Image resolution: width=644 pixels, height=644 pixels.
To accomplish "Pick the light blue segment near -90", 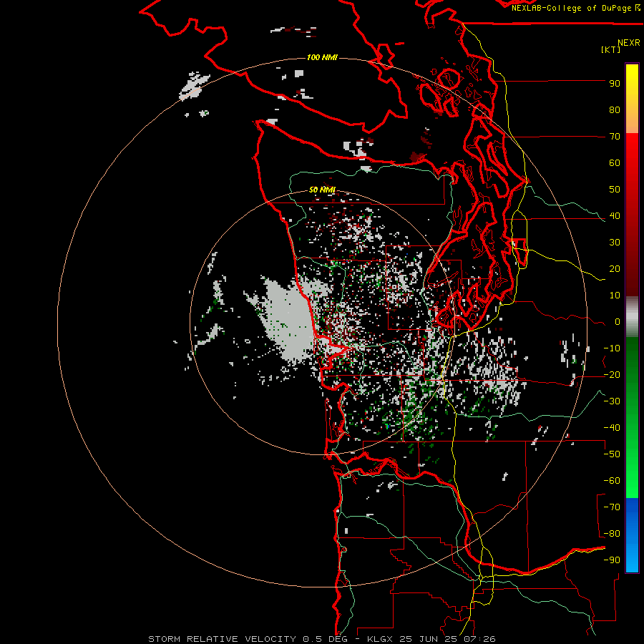I will 632,559.
